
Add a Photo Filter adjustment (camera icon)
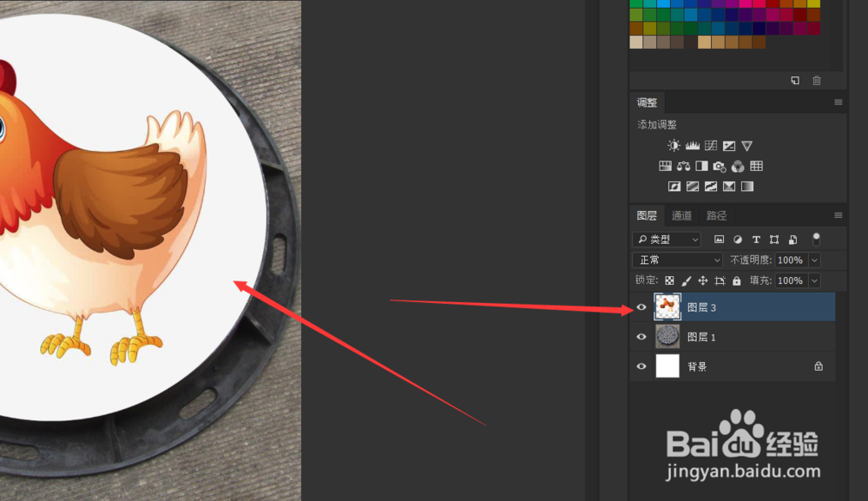click(x=719, y=166)
